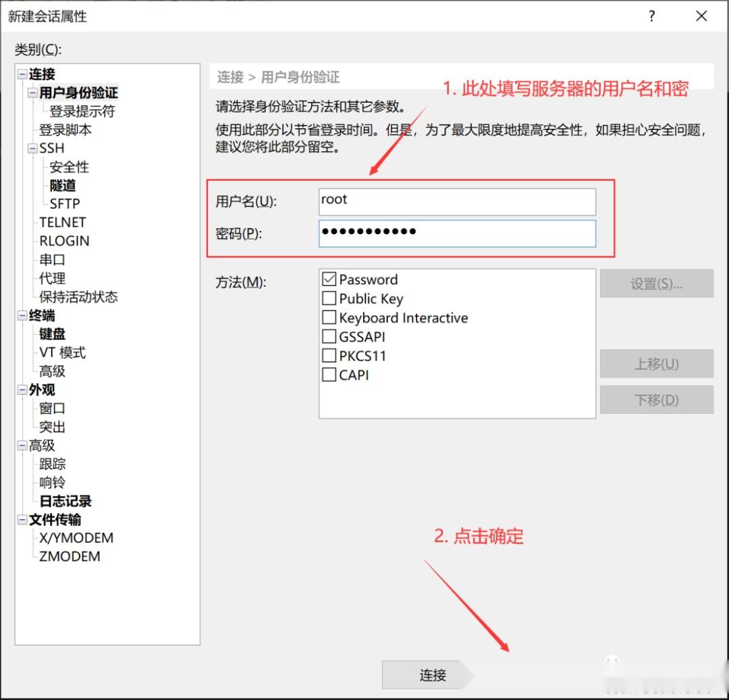
Task: Select the SSH 安全性 settings
Action: 69,167
